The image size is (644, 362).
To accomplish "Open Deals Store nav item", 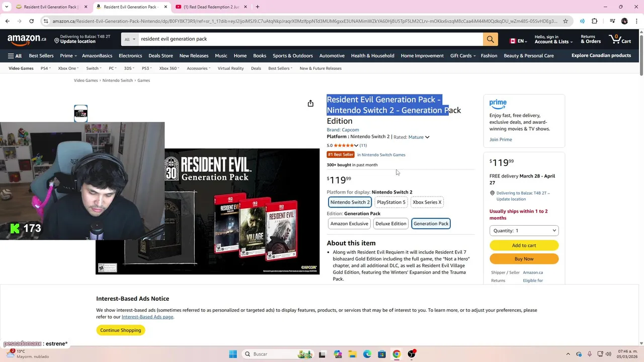I will point(160,56).
